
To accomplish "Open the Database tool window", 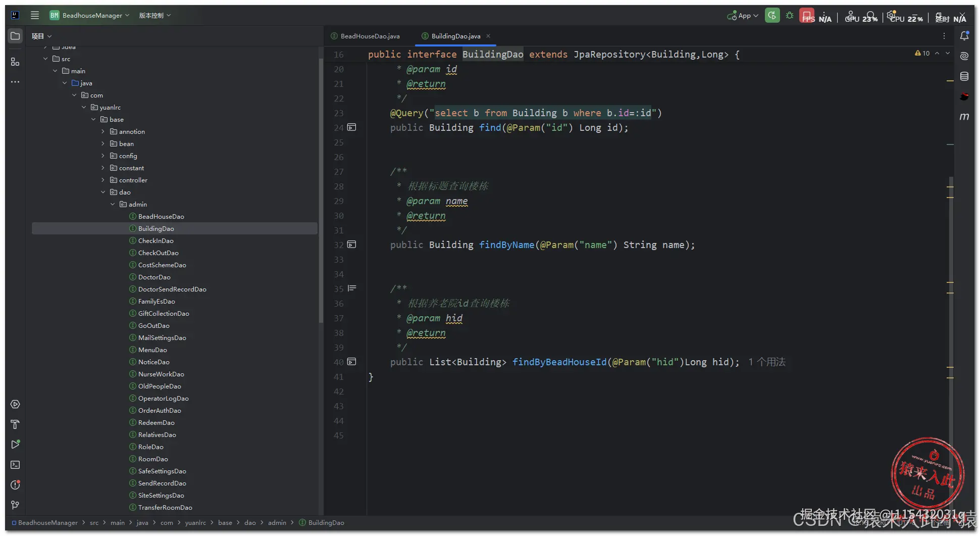I will (x=964, y=76).
